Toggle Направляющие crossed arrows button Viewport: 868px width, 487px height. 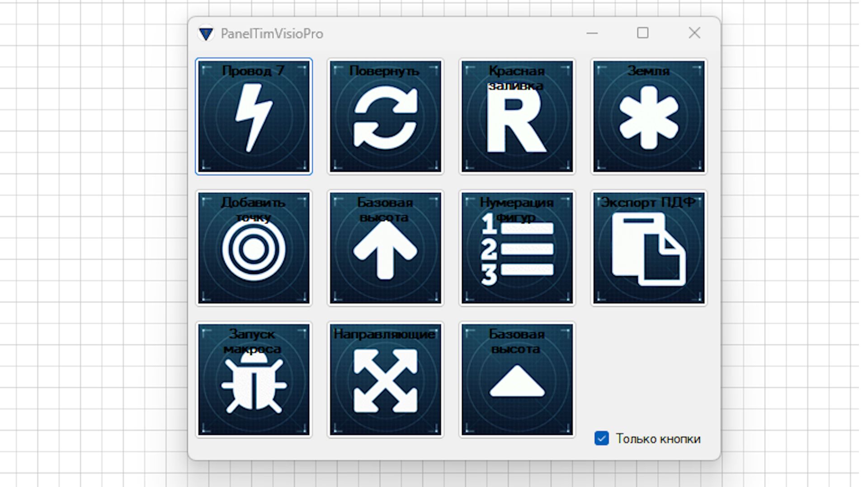pyautogui.click(x=385, y=379)
